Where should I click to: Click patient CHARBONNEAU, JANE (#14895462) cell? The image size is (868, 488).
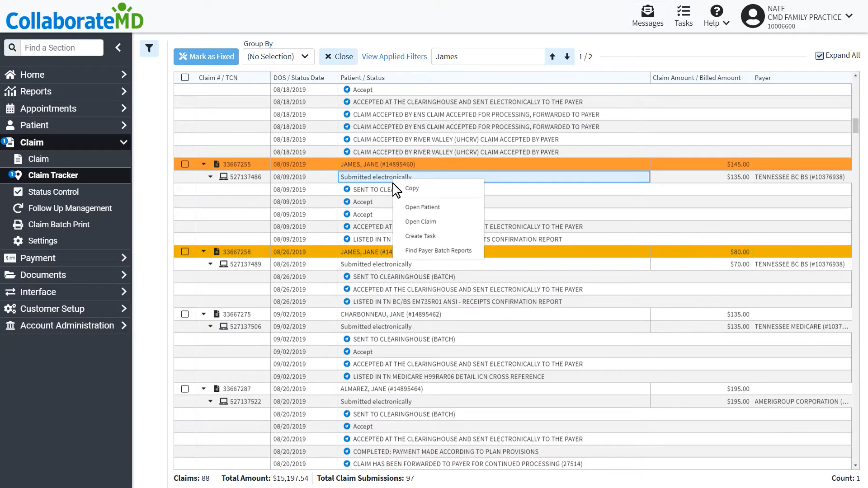(x=494, y=314)
